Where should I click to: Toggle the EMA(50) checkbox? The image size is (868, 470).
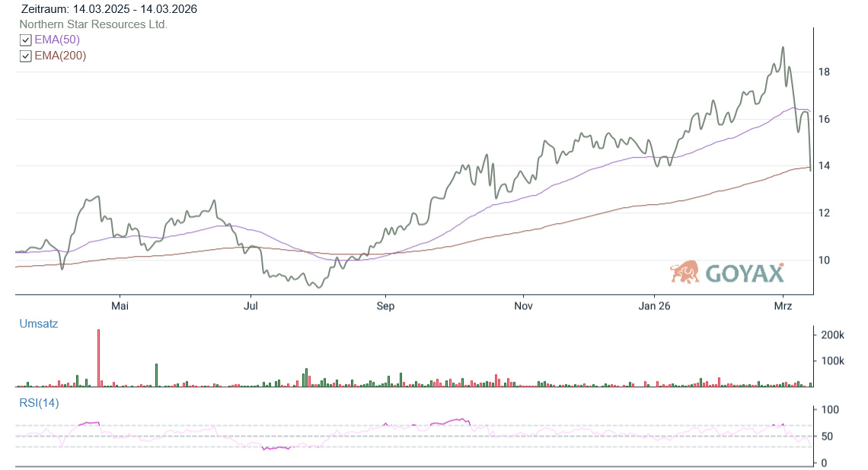[26, 40]
